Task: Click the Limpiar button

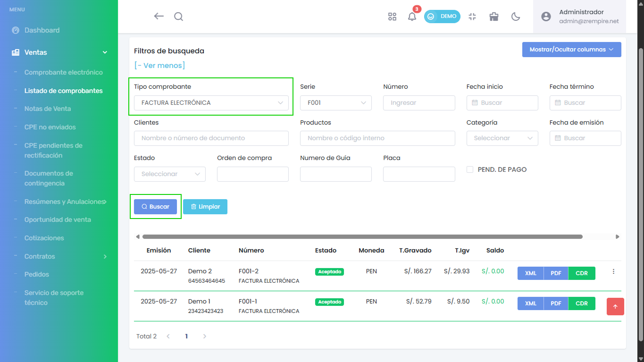Action: 205,207
